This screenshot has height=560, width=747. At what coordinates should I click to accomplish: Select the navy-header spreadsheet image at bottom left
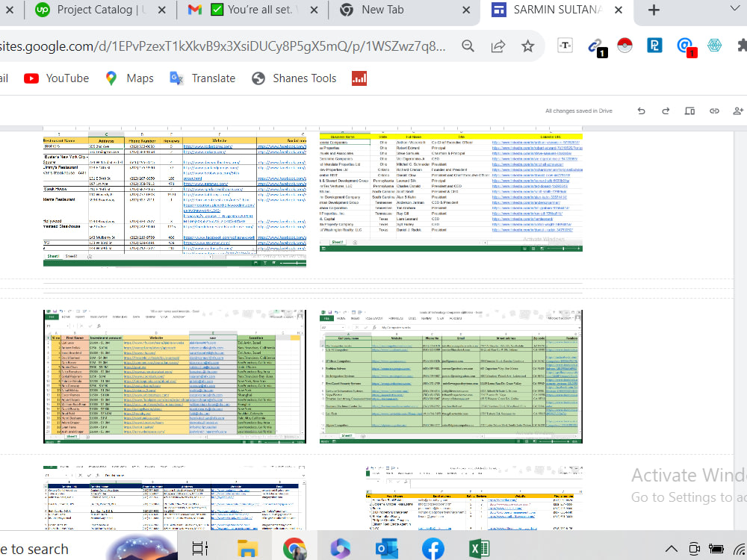174,498
